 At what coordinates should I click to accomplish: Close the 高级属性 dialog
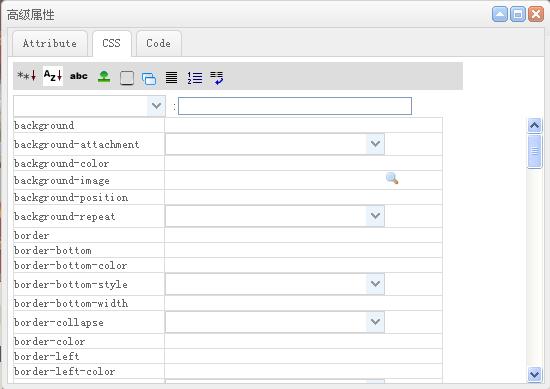click(536, 14)
